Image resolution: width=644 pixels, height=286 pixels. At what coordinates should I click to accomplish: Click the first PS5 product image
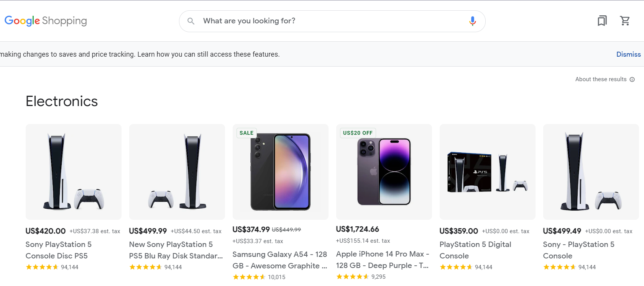[73, 172]
